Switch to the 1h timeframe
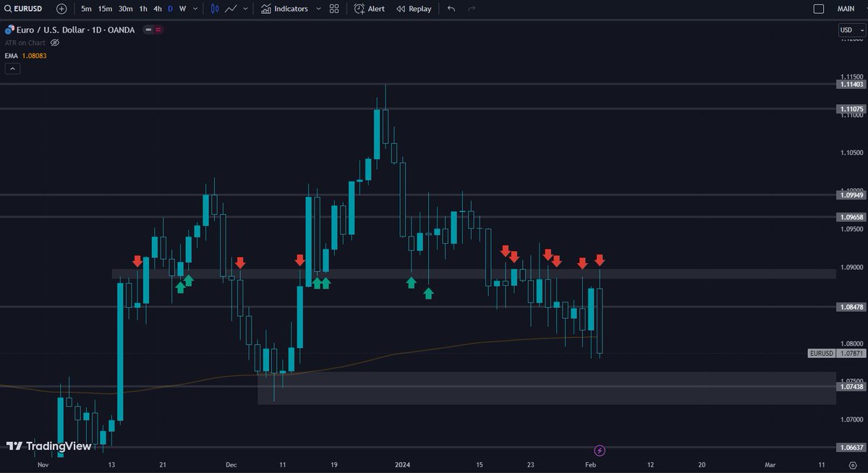Image resolution: width=868 pixels, height=473 pixels. (143, 9)
